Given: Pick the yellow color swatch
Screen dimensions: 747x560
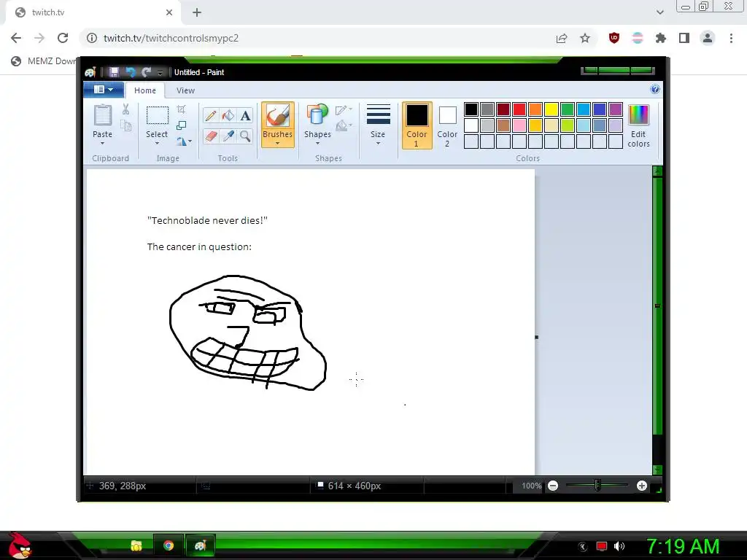Looking at the screenshot, I should tap(551, 109).
